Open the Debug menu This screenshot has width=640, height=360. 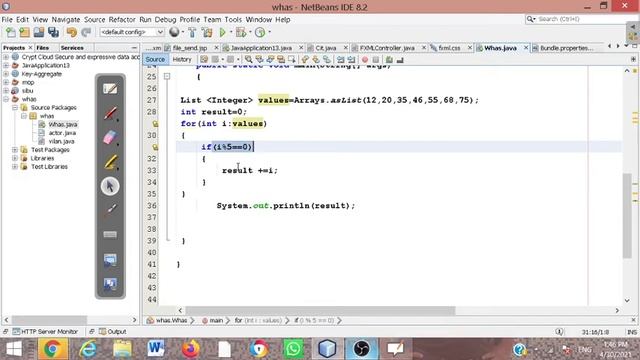(x=165, y=20)
